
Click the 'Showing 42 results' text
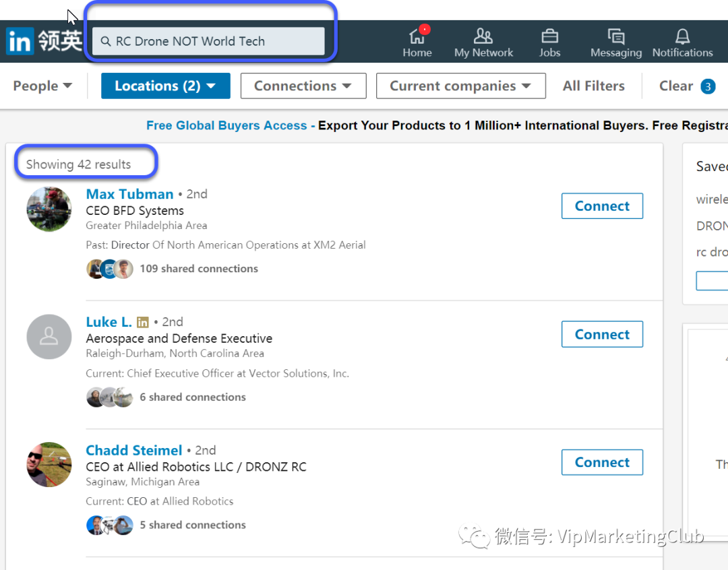coord(78,164)
